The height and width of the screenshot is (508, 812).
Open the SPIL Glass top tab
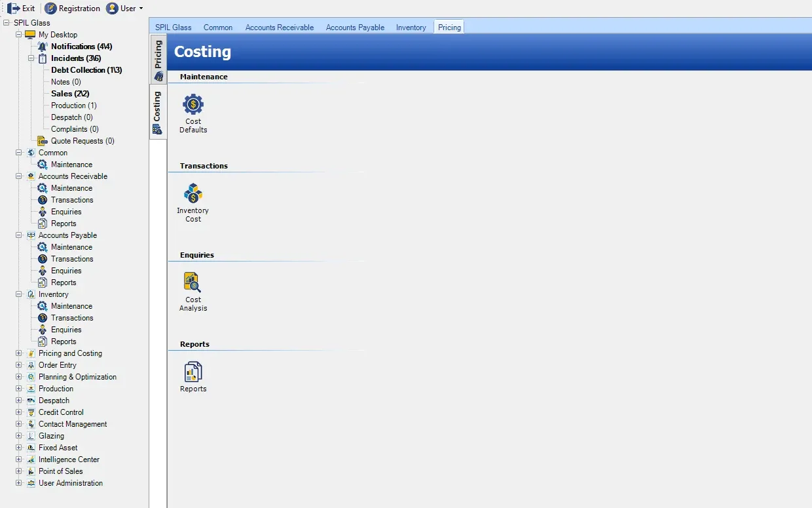click(174, 28)
